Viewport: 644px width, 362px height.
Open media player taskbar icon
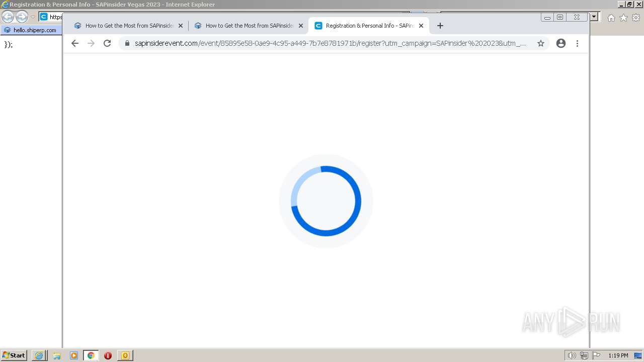coord(74,355)
